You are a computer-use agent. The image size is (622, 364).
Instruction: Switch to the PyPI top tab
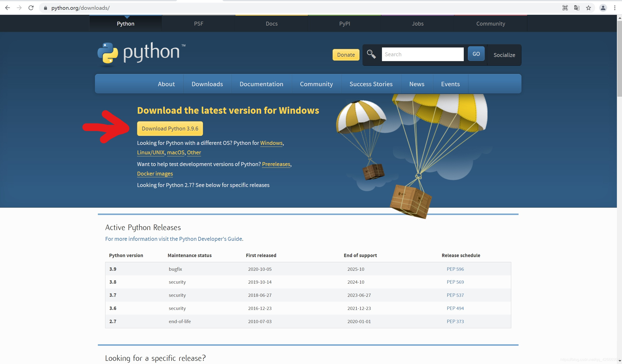344,24
